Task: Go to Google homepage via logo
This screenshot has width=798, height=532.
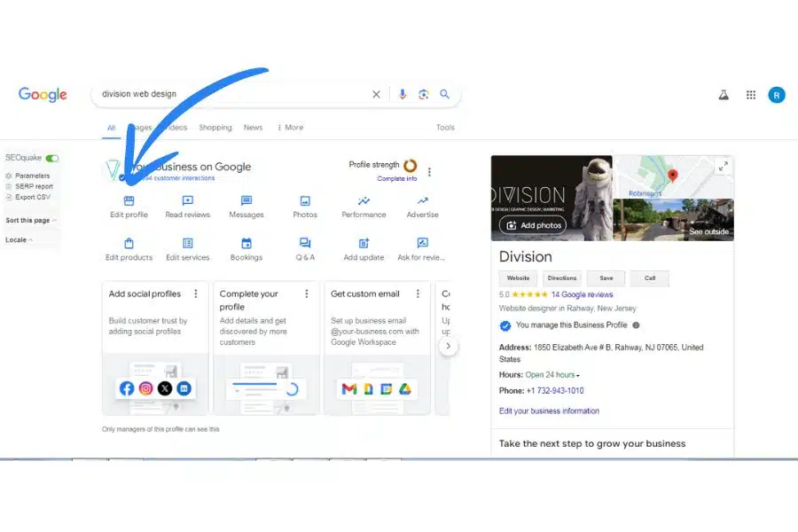Action: pos(43,94)
